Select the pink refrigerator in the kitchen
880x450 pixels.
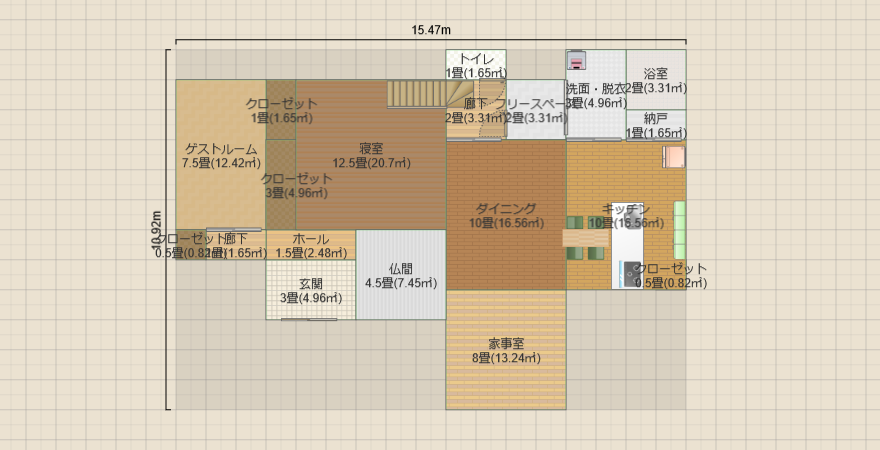674,157
